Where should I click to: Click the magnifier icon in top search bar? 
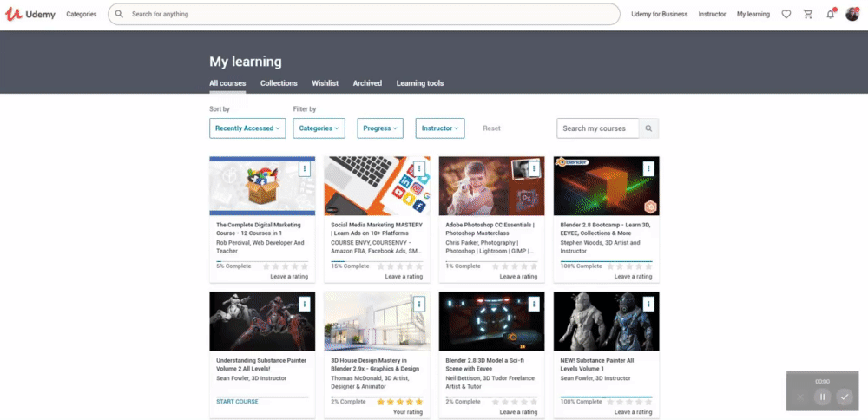(x=119, y=15)
